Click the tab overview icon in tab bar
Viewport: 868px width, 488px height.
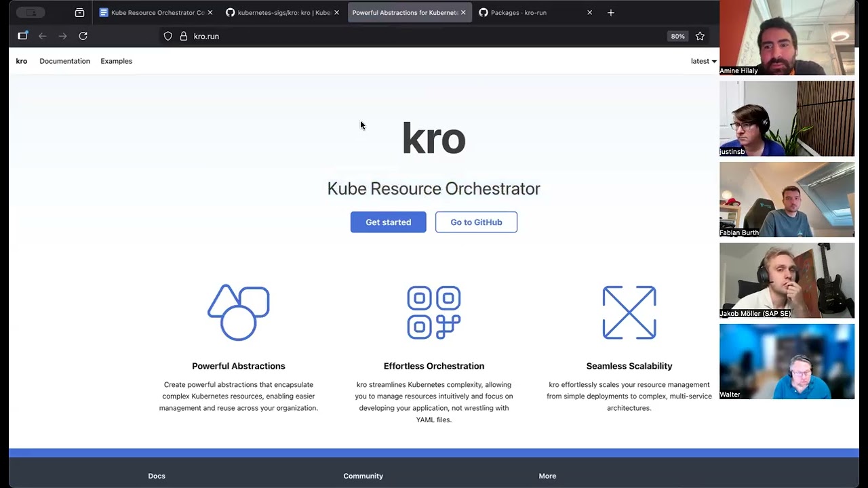(79, 12)
